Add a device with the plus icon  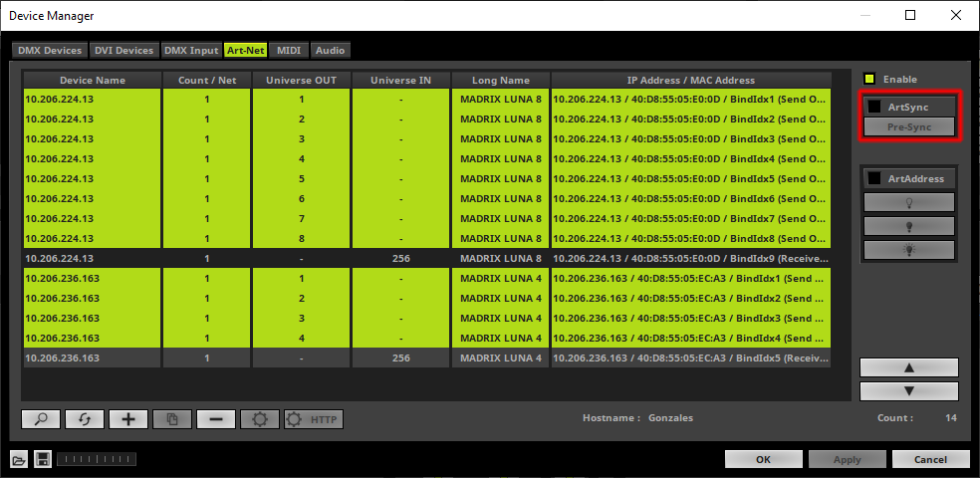(x=128, y=419)
